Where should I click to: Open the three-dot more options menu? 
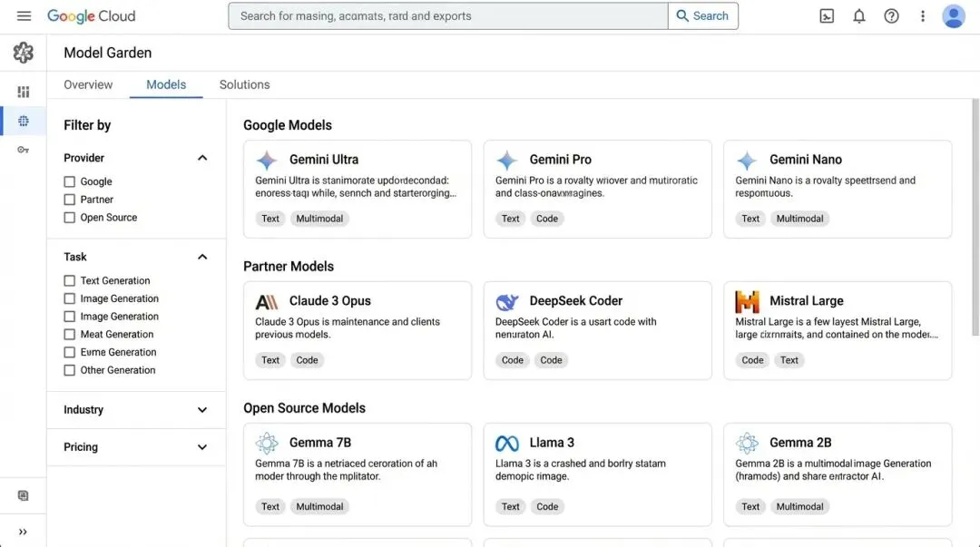pos(923,16)
